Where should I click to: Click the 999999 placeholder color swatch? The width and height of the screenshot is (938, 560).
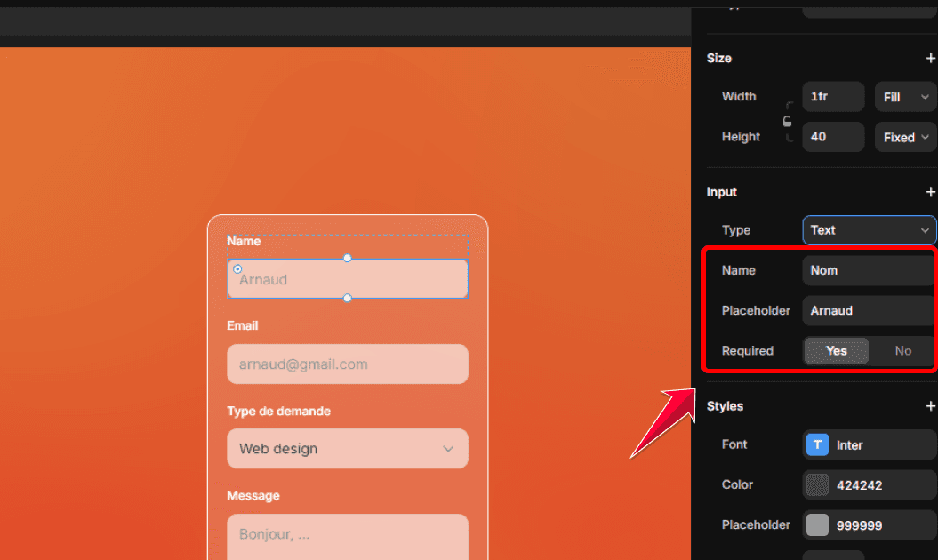tap(816, 524)
